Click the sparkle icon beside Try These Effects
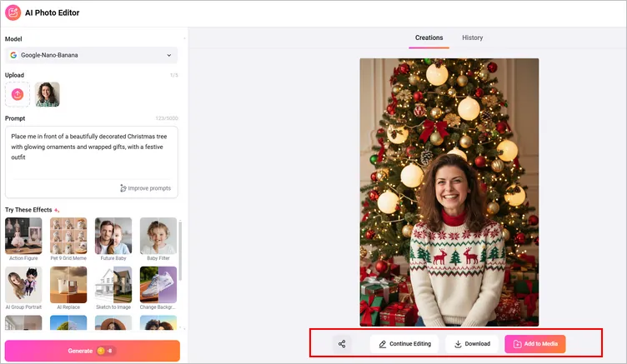 (x=57, y=210)
